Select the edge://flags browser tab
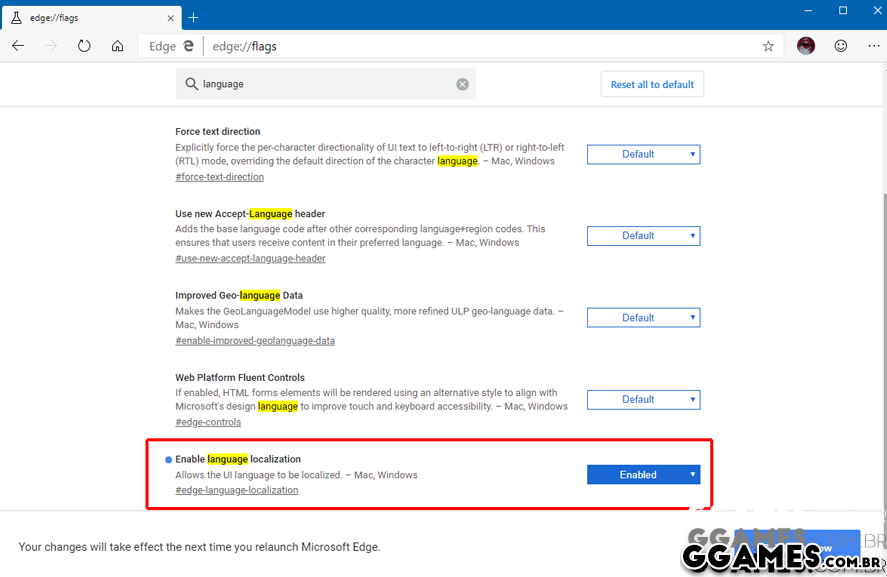The width and height of the screenshot is (887, 577). coord(90,17)
